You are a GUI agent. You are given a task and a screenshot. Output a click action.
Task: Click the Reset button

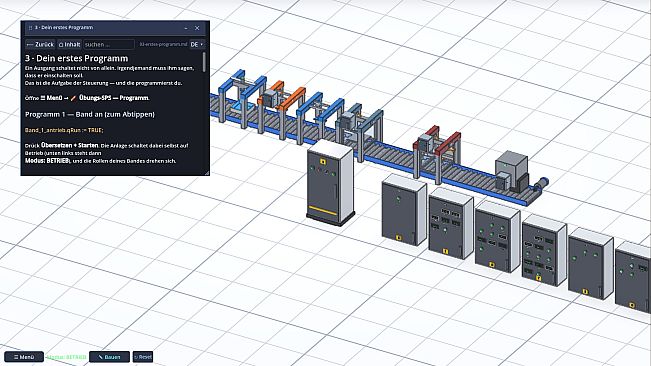143,357
